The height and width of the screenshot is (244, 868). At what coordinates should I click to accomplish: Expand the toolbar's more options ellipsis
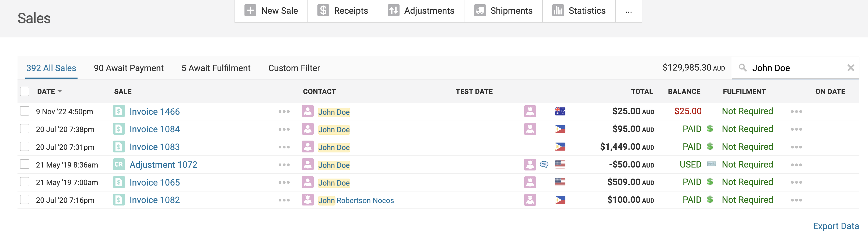coord(628,11)
